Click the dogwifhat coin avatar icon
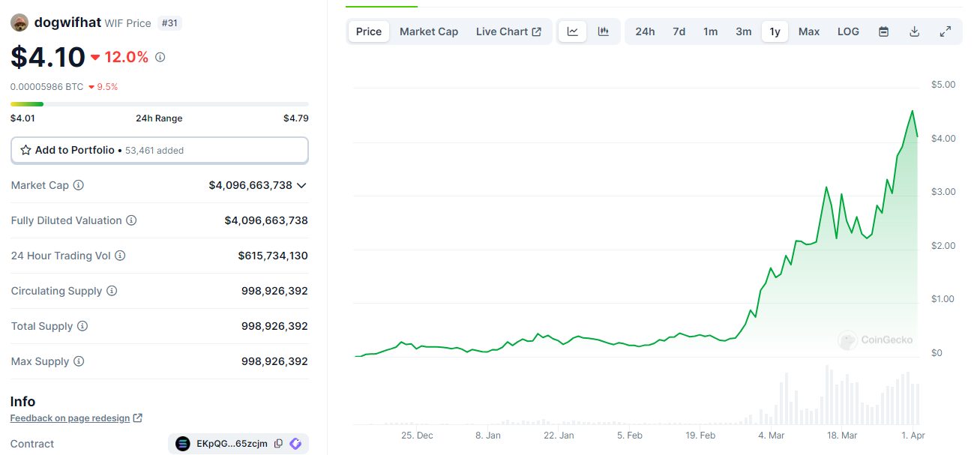The image size is (980, 455). point(19,22)
